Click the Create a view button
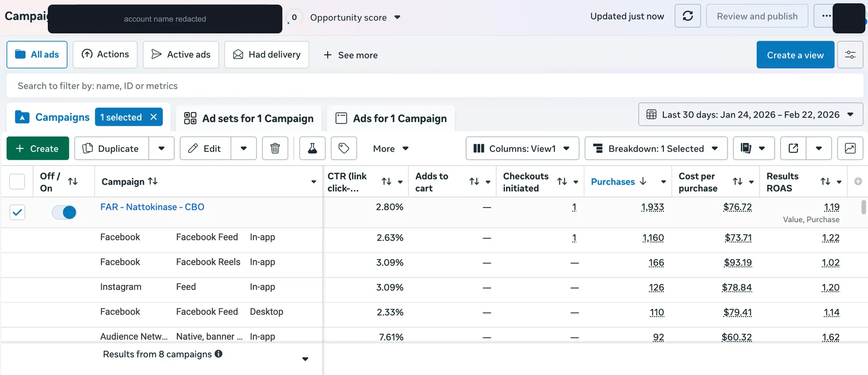This screenshot has width=868, height=375. point(795,55)
